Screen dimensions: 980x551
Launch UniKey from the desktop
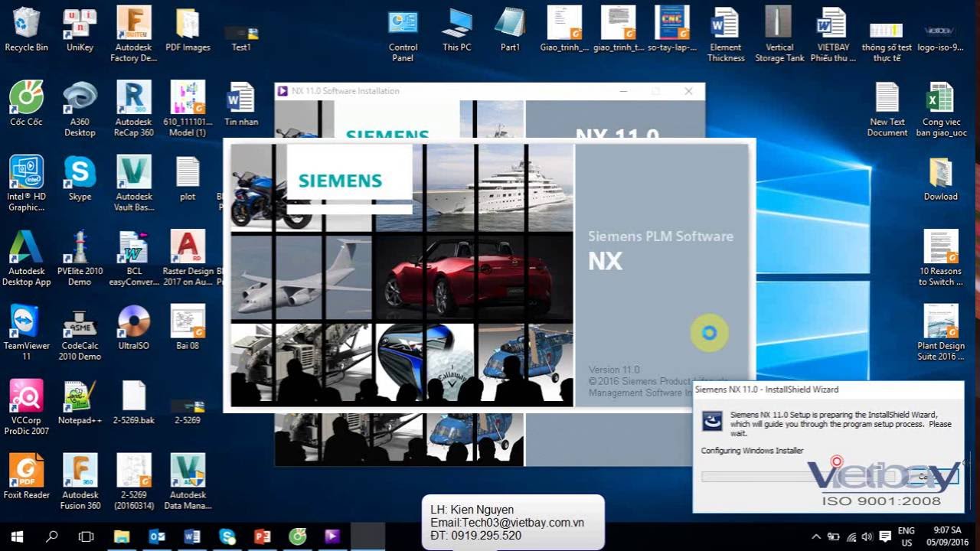click(x=80, y=29)
